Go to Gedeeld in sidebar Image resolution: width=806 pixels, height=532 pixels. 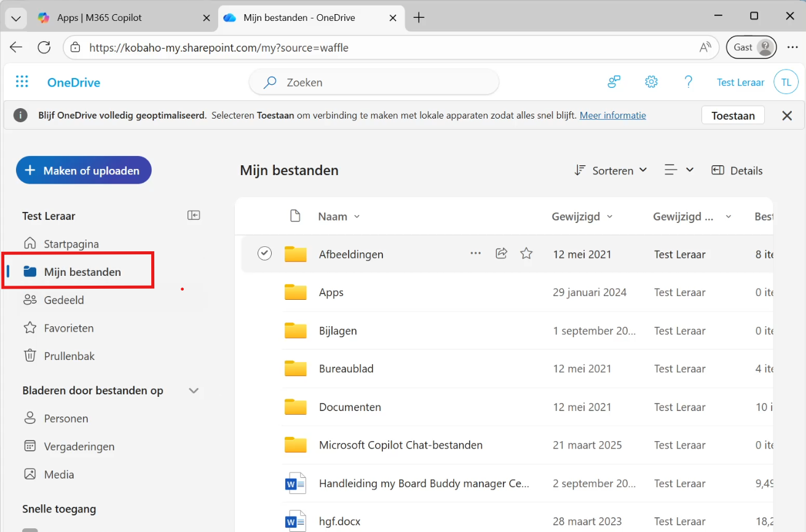(x=64, y=300)
